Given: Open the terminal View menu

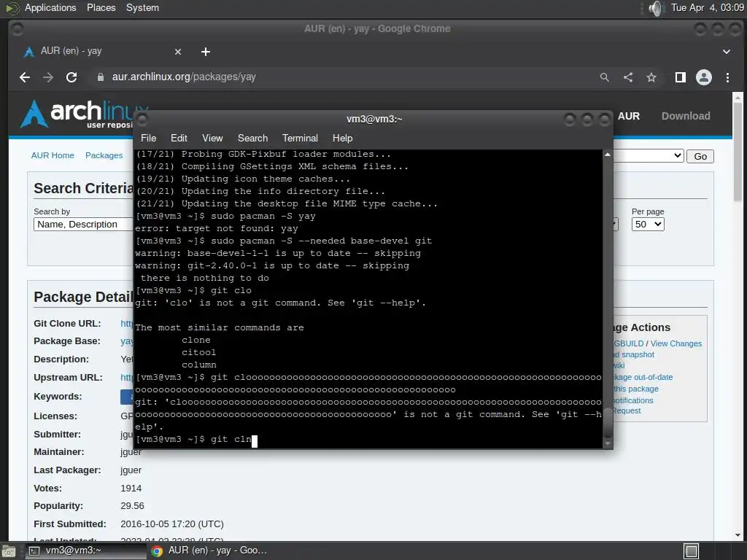Looking at the screenshot, I should [x=212, y=138].
